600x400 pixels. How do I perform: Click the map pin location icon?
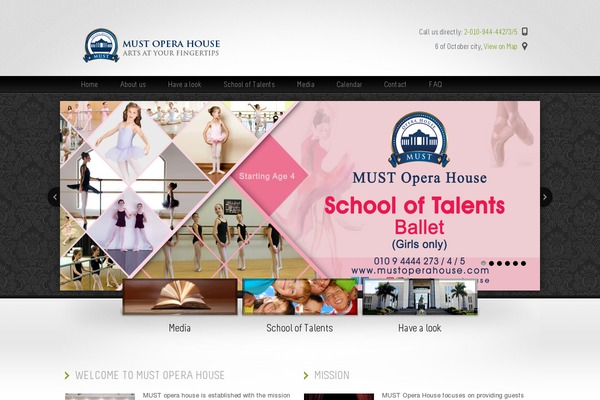525,46
